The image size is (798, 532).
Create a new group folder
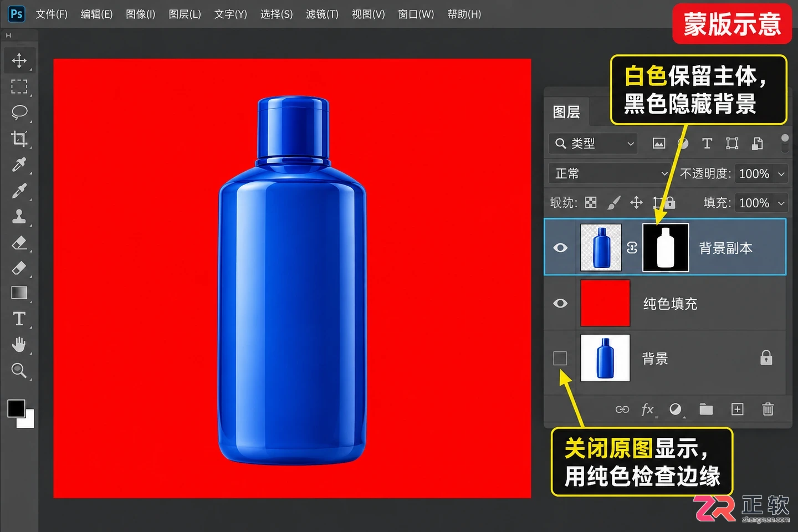706,410
